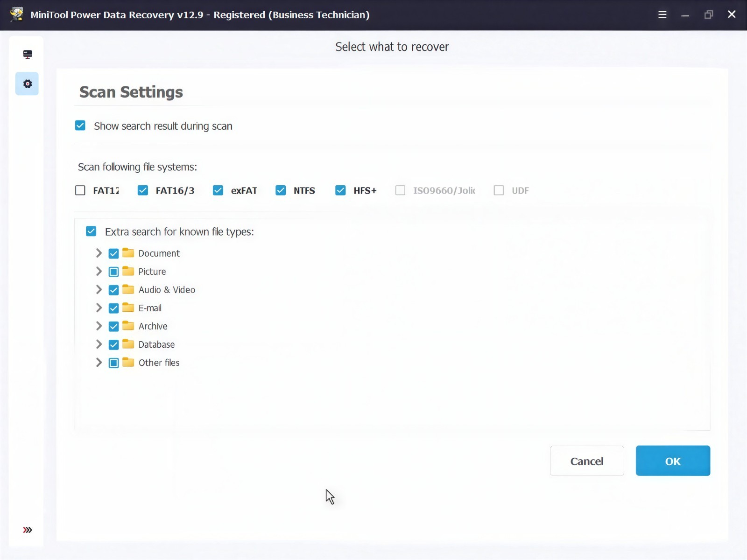The width and height of the screenshot is (747, 560).
Task: Click the Cancel button
Action: (587, 461)
